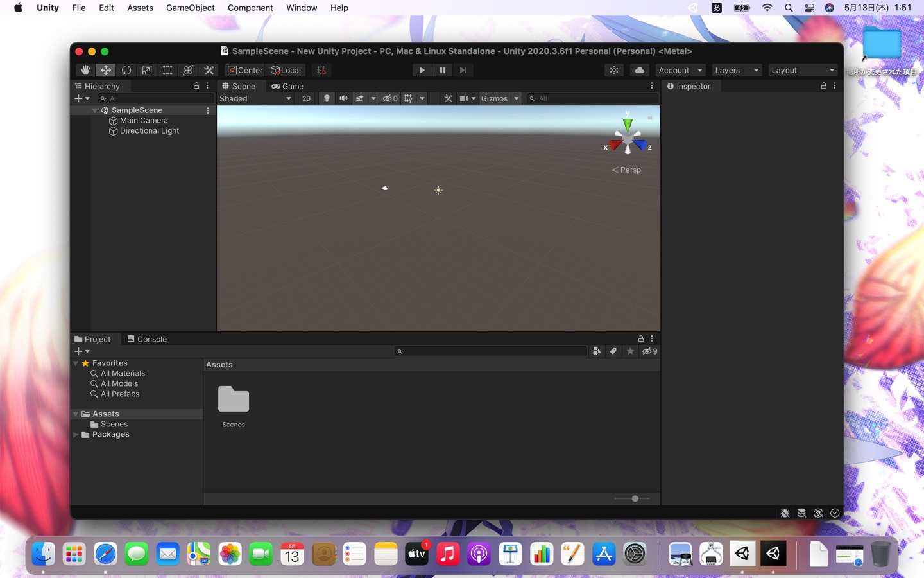
Task: Open Search by Type icon in Project
Action: tap(597, 351)
